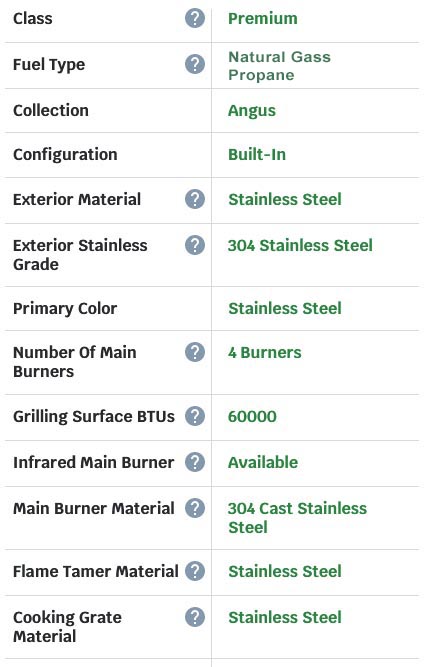
Task: Select the 60000 BTUs value link
Action: coord(252,416)
